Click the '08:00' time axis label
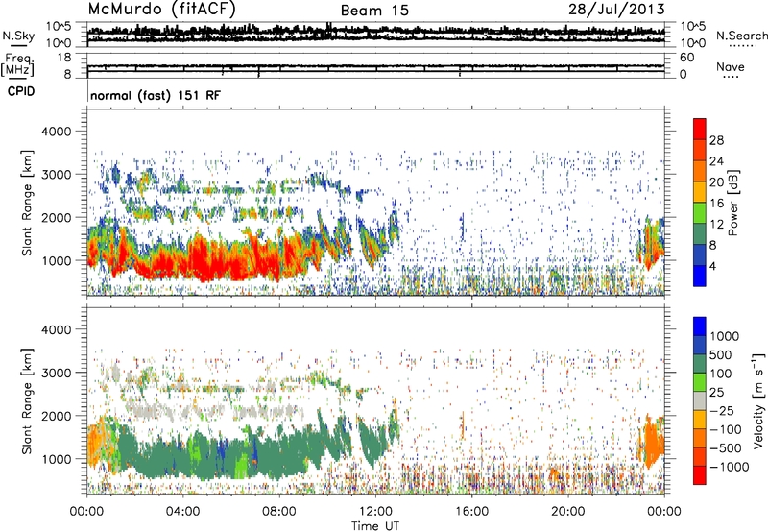This screenshot has width=768, height=532. point(279,512)
